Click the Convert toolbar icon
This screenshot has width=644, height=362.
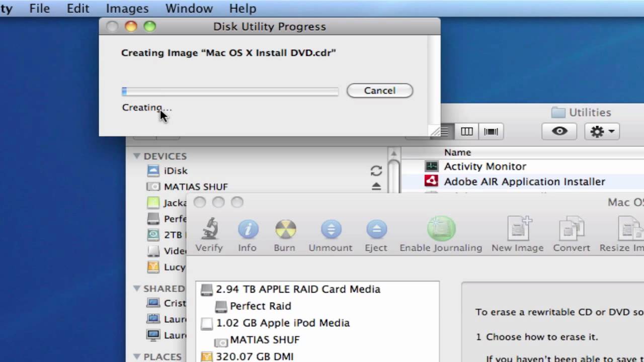pos(571,229)
